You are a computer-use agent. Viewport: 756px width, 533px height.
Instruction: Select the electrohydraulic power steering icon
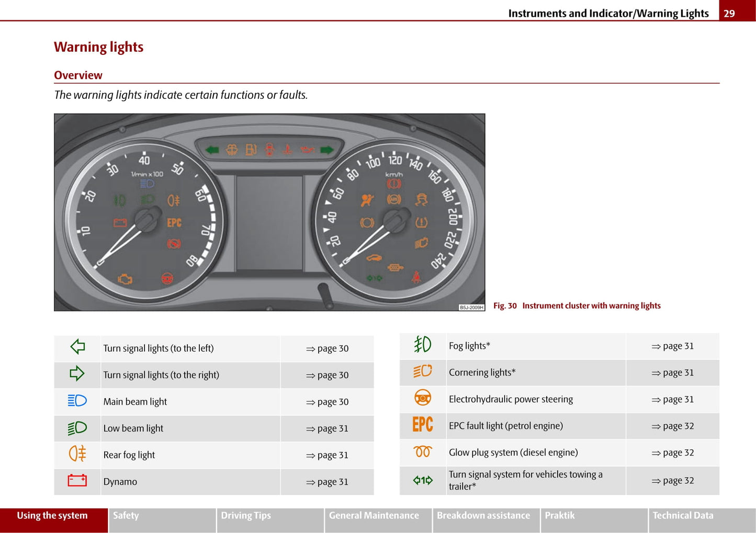[422, 398]
